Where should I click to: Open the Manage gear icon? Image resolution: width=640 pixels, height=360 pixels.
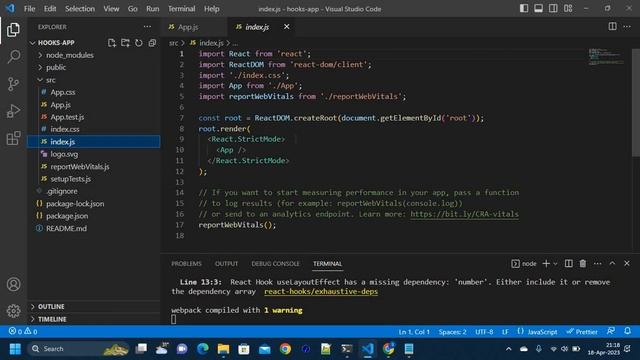coord(13,311)
